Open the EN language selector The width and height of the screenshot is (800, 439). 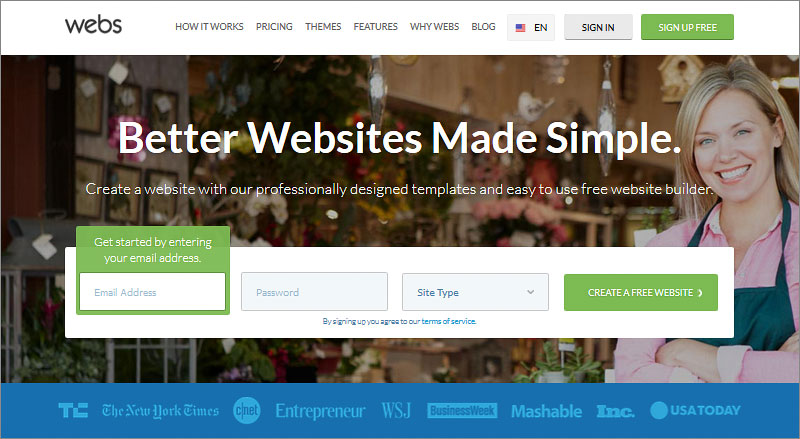531,28
